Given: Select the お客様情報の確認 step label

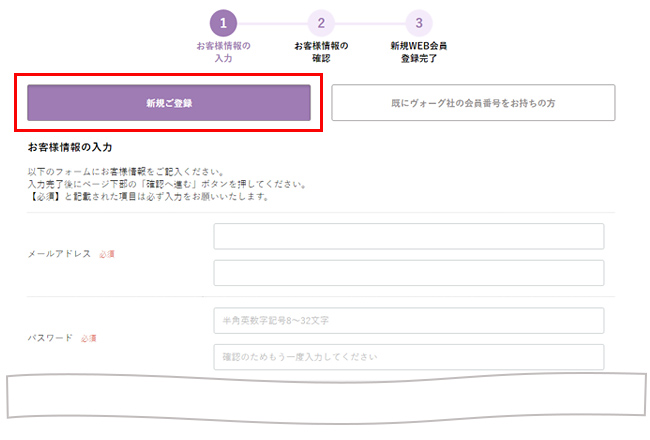Looking at the screenshot, I should tap(321, 52).
